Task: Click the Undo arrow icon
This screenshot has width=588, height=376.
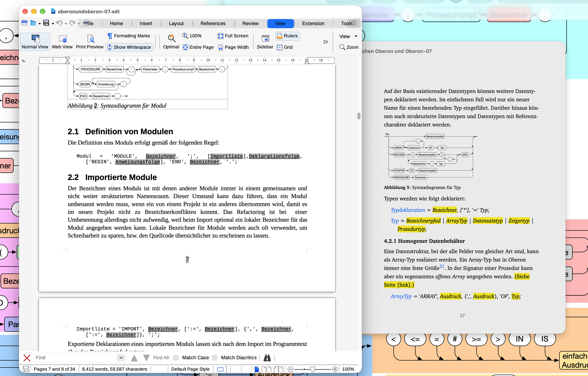Action: [59, 23]
